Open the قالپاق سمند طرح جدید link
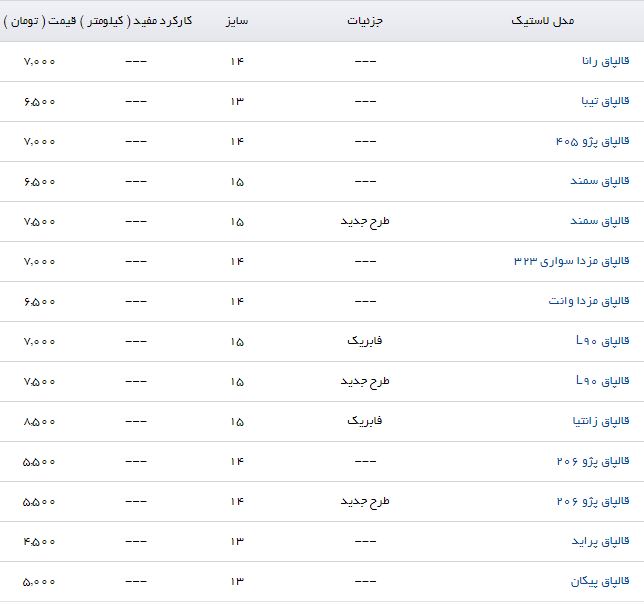This screenshot has height=604, width=644. (600, 221)
